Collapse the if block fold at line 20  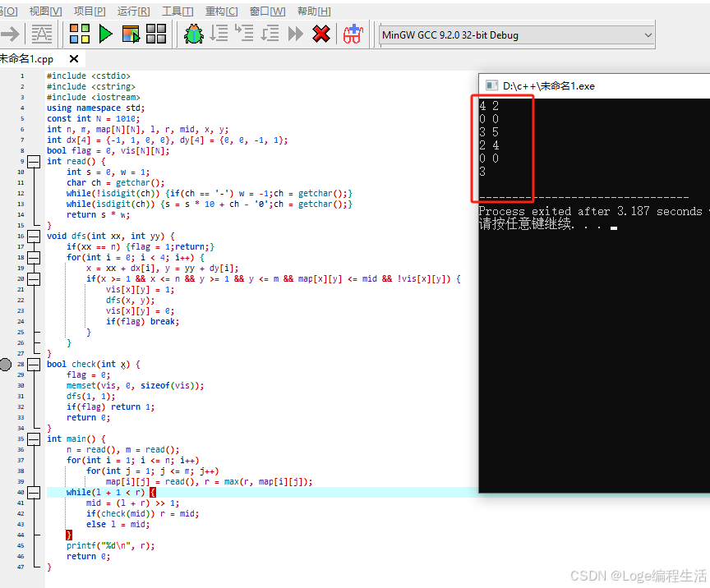pyautogui.click(x=34, y=279)
